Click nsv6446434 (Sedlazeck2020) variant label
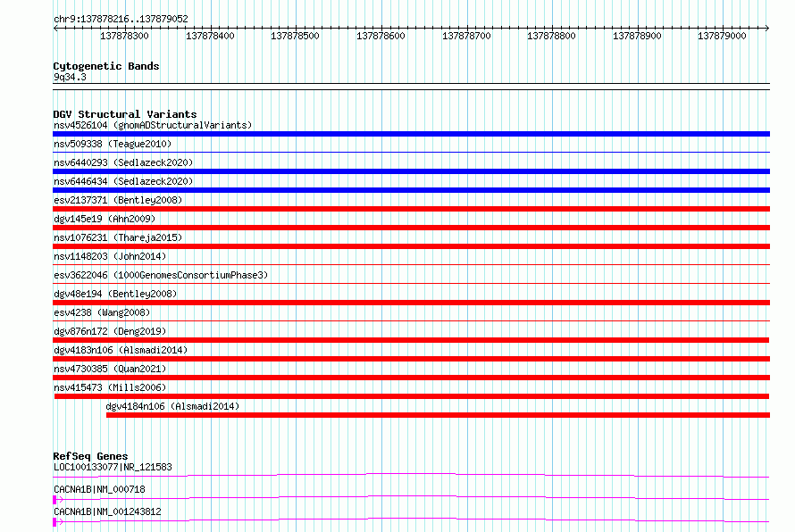The height and width of the screenshot is (532, 795). (123, 181)
